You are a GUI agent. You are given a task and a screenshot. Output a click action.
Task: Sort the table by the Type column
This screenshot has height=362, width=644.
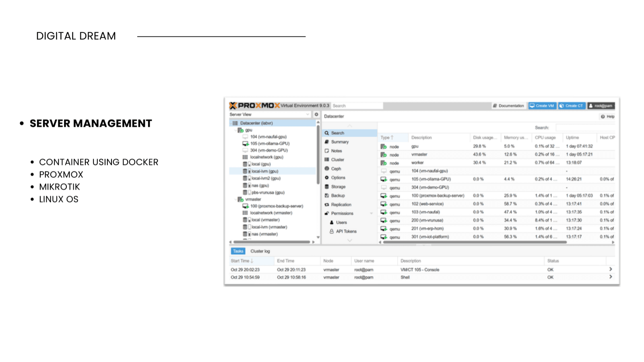(392, 138)
